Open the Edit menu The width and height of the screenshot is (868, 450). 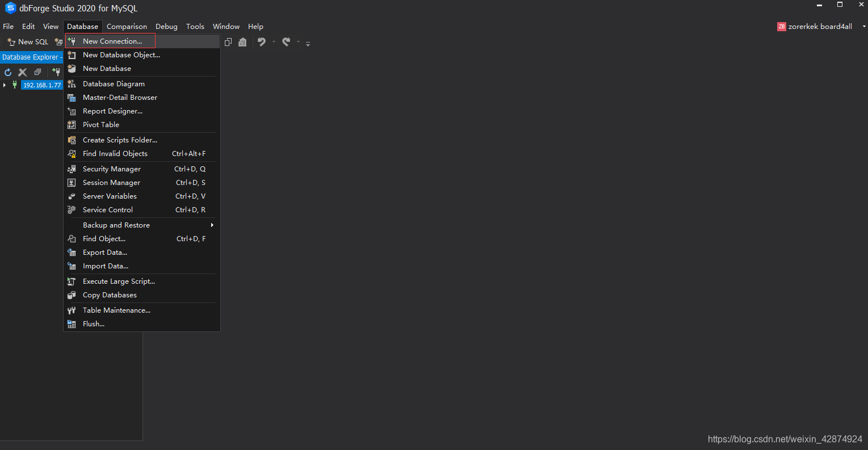(28, 27)
